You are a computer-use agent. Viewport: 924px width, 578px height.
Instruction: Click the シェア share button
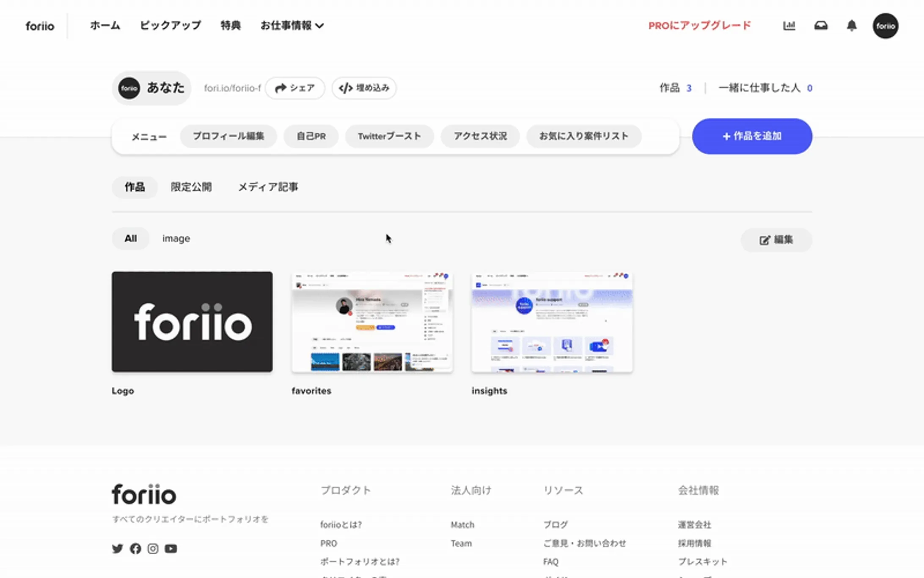point(295,88)
